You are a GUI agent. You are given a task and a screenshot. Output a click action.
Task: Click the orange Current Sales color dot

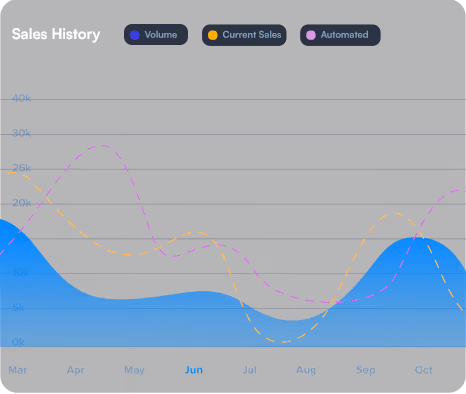(213, 35)
